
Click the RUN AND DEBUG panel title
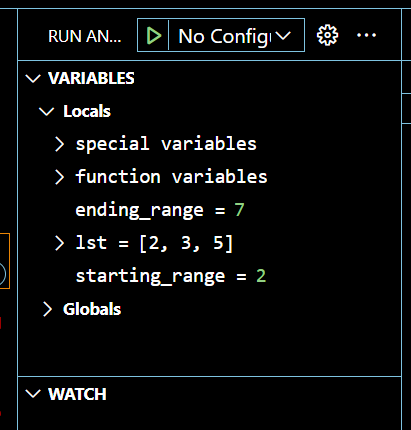(85, 36)
